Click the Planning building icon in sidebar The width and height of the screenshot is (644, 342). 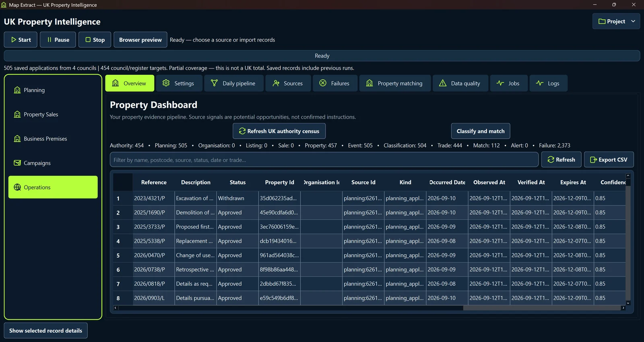pos(17,90)
